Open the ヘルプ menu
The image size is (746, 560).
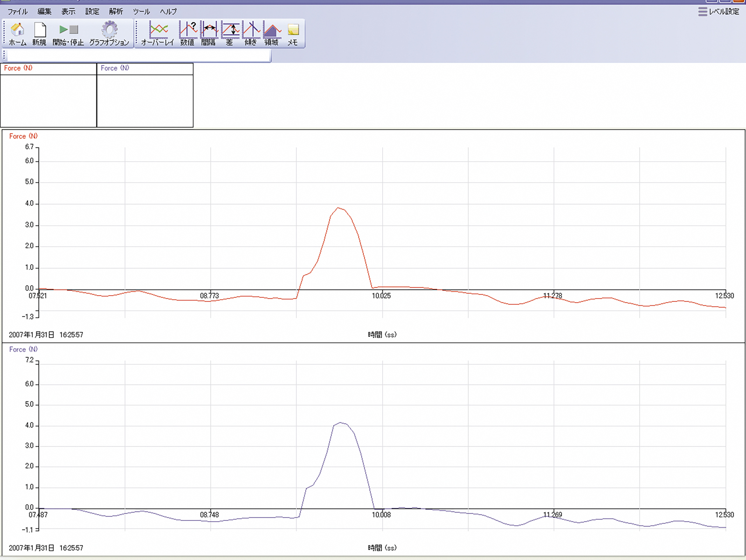point(168,12)
